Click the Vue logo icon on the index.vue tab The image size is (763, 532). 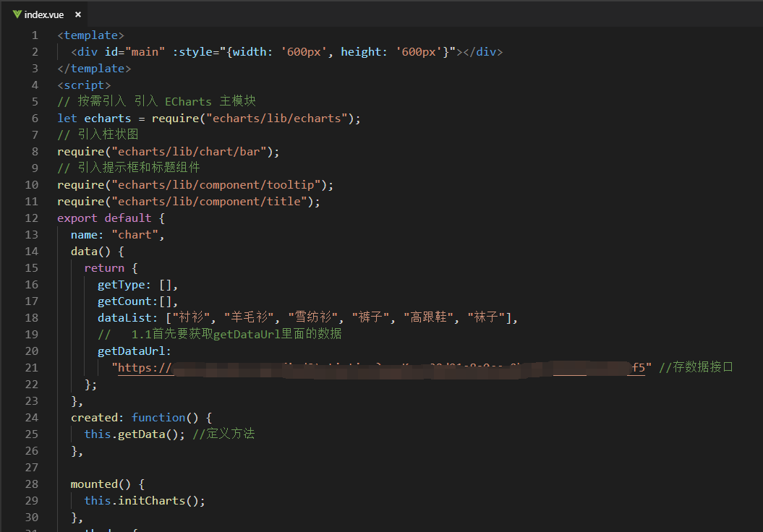click(16, 14)
